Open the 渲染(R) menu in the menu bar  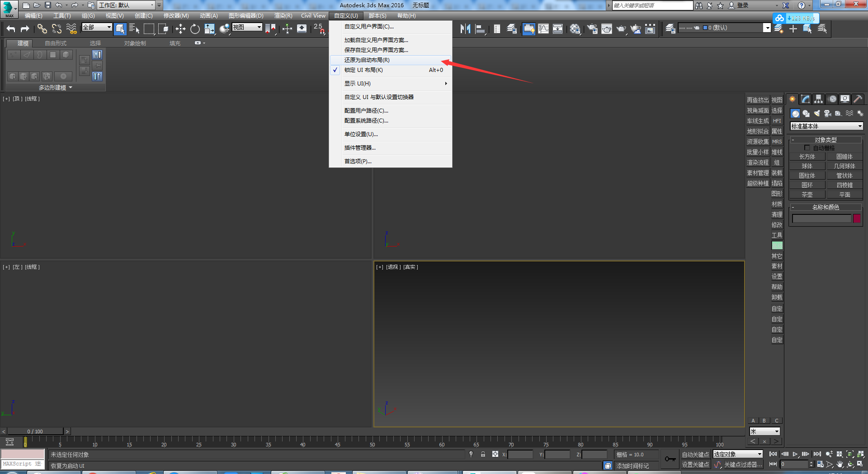coord(283,15)
